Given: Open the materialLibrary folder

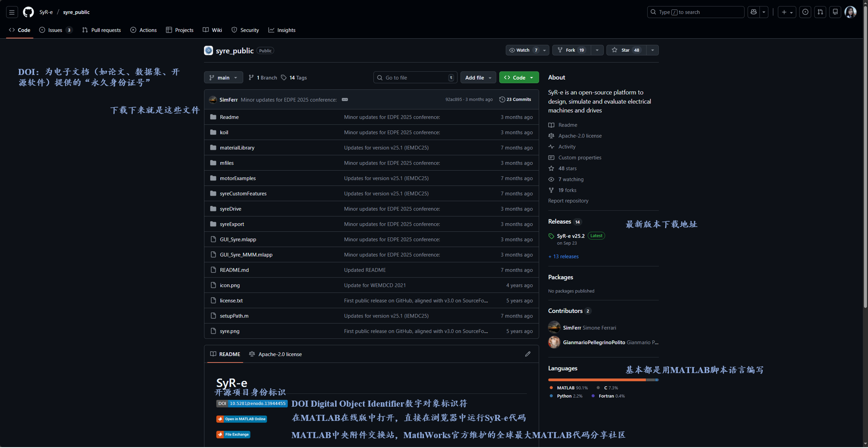Looking at the screenshot, I should click(x=237, y=148).
